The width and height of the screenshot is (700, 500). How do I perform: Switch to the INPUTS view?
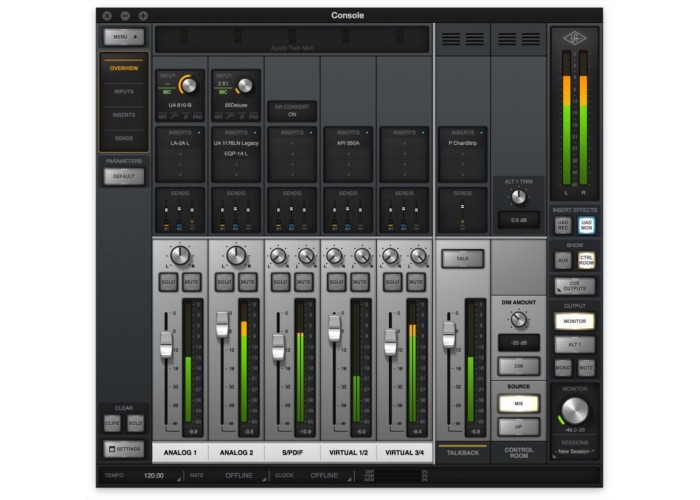click(124, 92)
